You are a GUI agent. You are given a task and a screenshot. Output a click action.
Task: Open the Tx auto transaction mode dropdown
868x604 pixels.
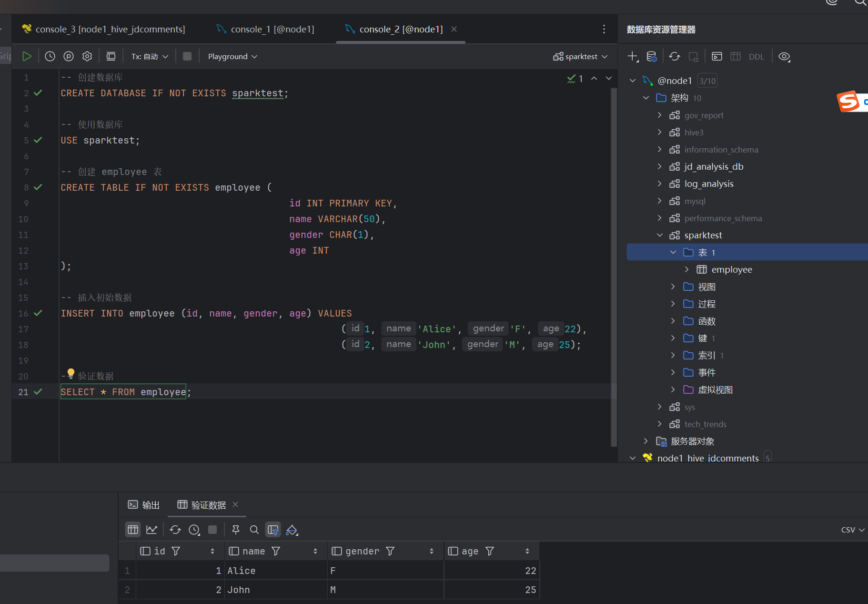150,56
